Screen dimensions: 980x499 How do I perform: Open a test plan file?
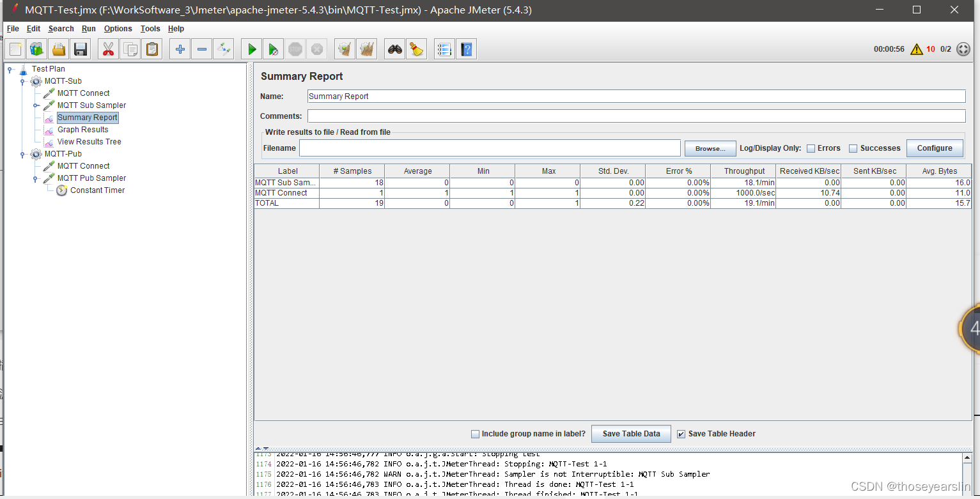pos(59,49)
